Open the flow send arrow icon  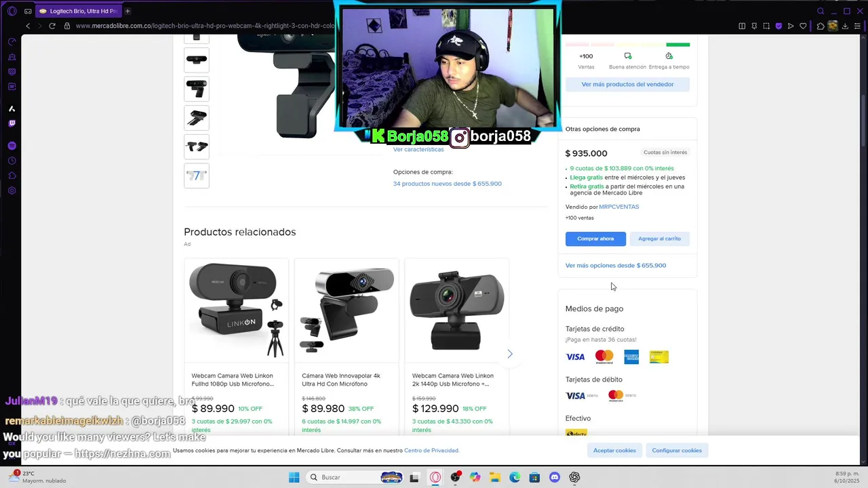(x=791, y=26)
